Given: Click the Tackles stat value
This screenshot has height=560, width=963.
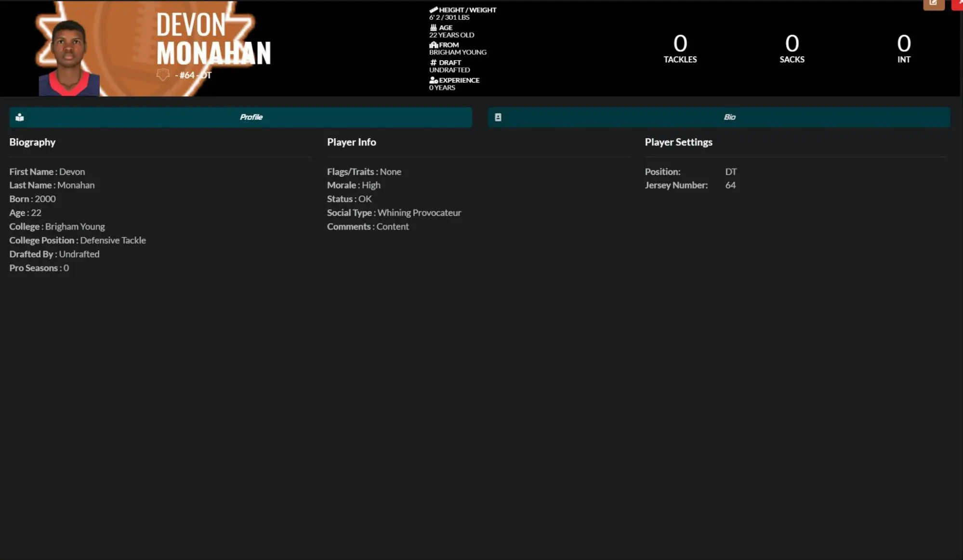Looking at the screenshot, I should coord(680,43).
